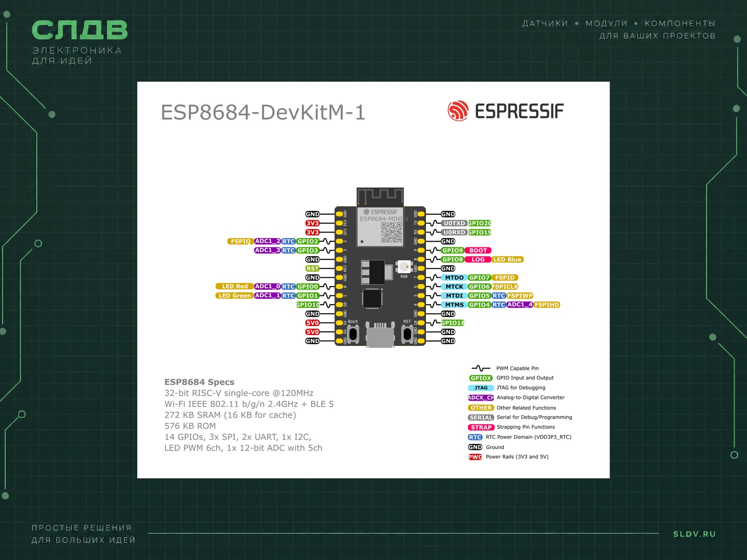Click the ADC1_3 pin label
Screen dimensions: 747x560
click(x=268, y=250)
